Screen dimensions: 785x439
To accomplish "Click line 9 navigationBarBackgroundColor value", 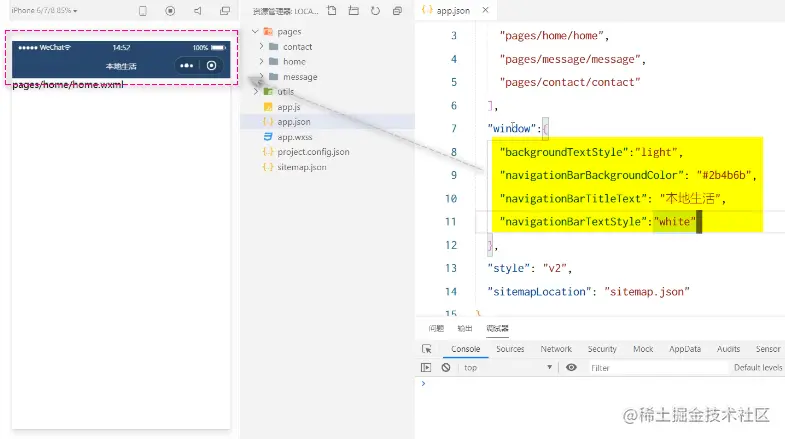I will (x=723, y=175).
